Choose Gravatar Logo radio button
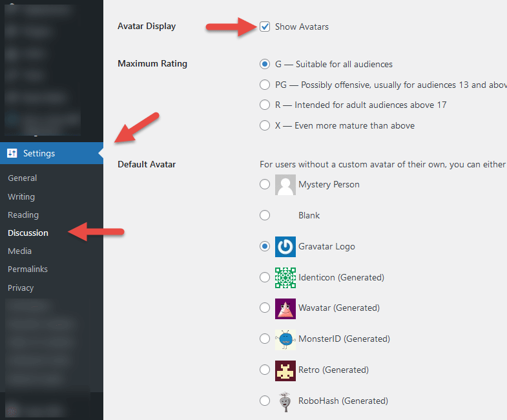The height and width of the screenshot is (420, 507). coord(265,246)
